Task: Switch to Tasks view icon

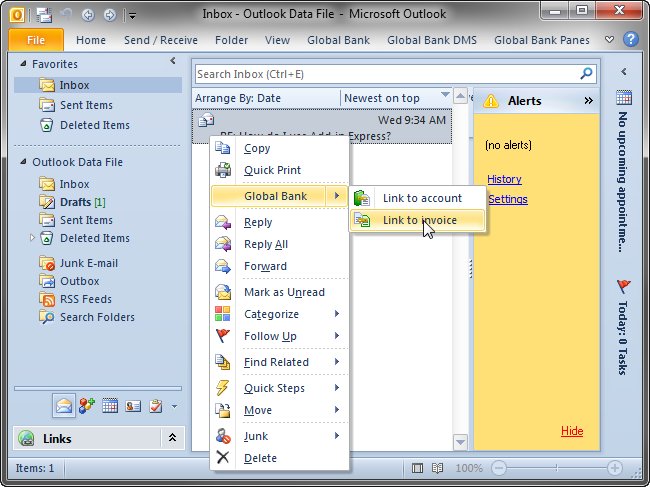Action: (x=156, y=406)
